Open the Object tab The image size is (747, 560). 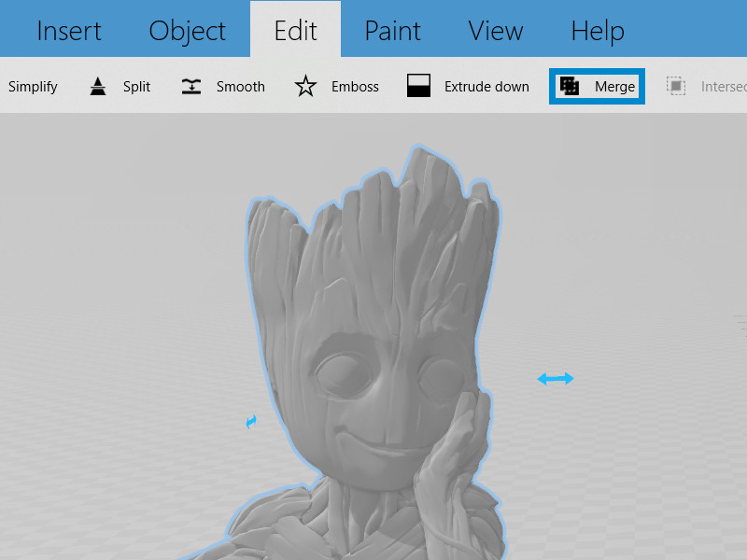tap(188, 31)
